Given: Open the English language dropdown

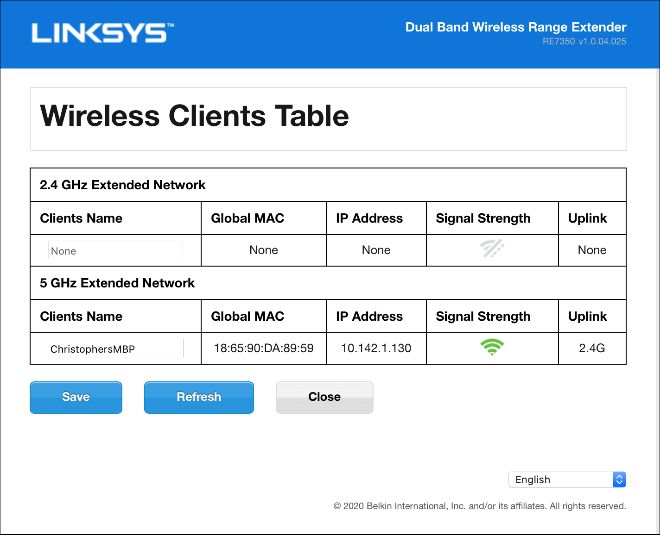Looking at the screenshot, I should click(567, 479).
